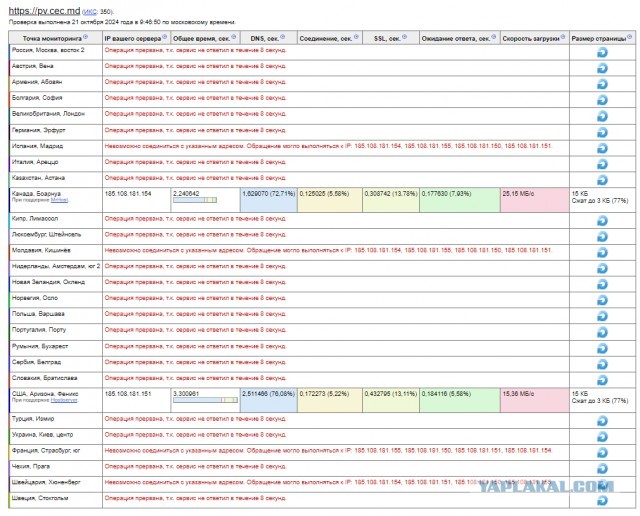Image resolution: width=640 pixels, height=516 pixels.
Task: Select connection cell 0,172273 (5,22%)
Action: 330,400
